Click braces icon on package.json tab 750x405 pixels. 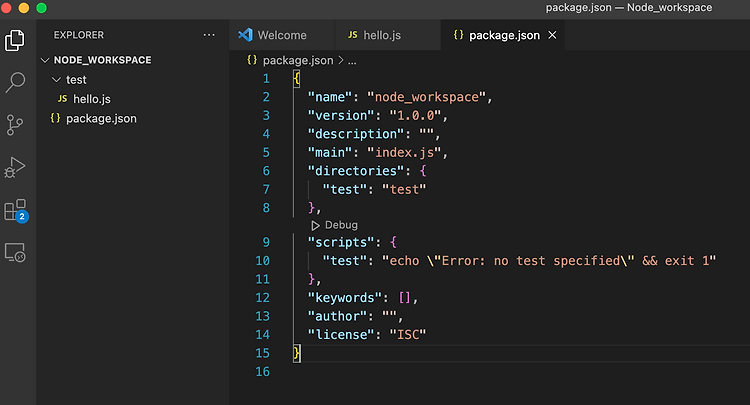(x=458, y=35)
